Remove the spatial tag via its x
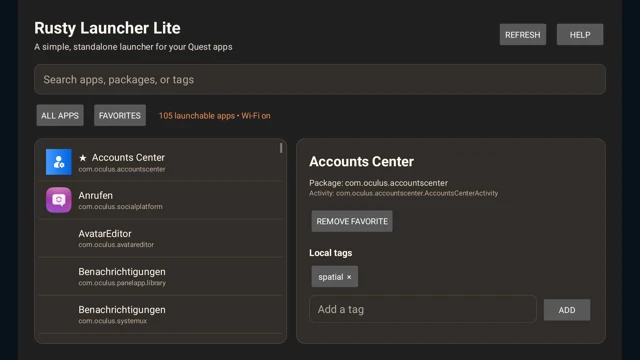The image size is (640, 360). point(349,277)
